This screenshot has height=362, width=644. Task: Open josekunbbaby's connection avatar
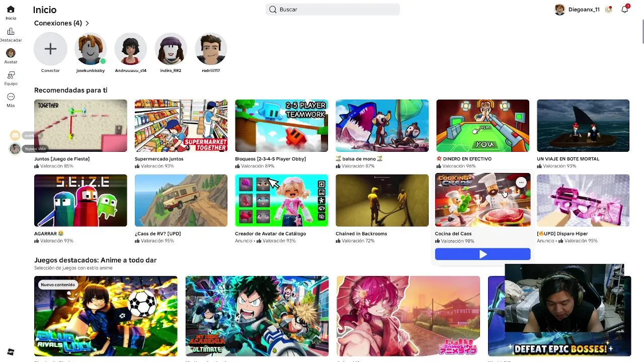point(91,49)
